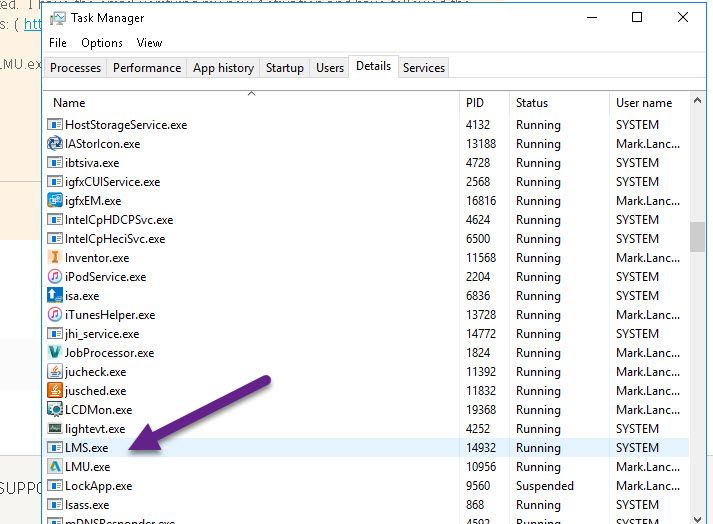Click the lightevt.exe process icon
The height and width of the screenshot is (524, 713).
tap(55, 428)
